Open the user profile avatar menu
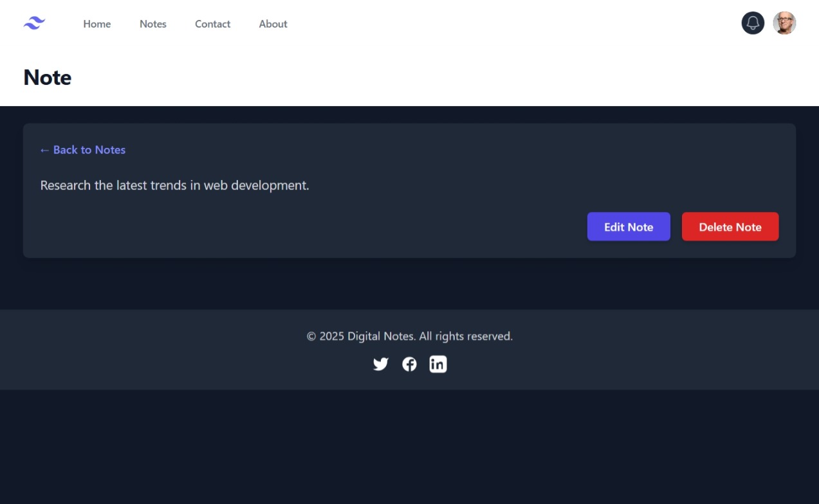Viewport: 819px width, 504px height. (784, 23)
